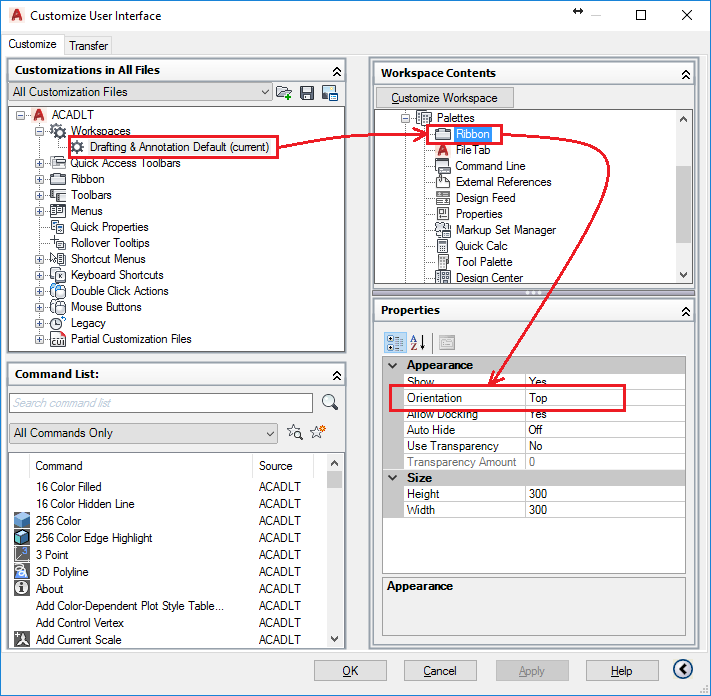Switch to the Transfer tab
711x696 pixels.
coord(88,46)
